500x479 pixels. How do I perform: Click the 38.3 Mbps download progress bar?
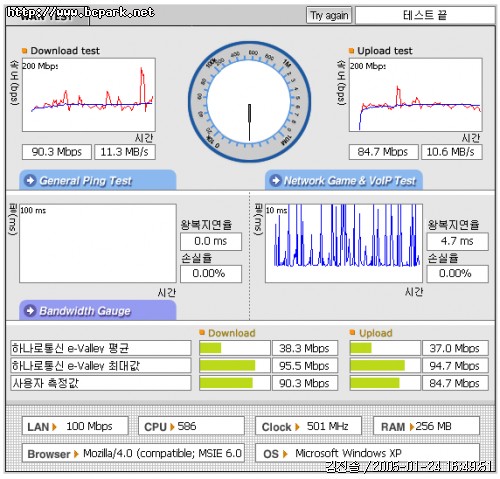[235, 348]
